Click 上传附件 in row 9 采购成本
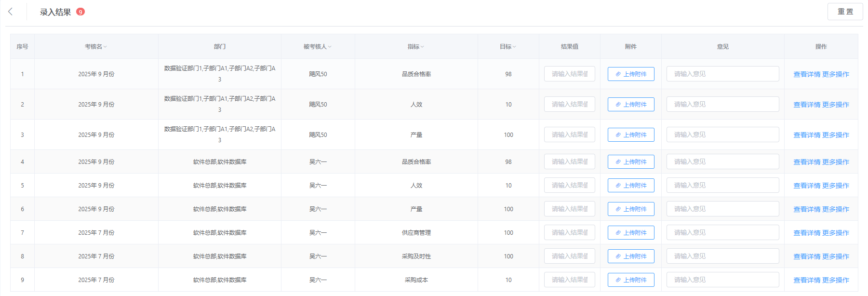This screenshot has height=296, width=868. 630,280
